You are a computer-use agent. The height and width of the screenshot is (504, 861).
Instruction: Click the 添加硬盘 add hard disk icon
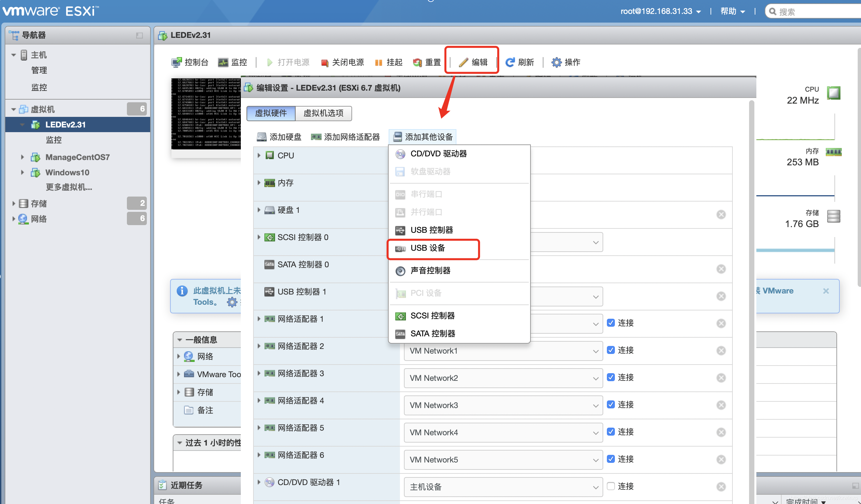pos(261,137)
